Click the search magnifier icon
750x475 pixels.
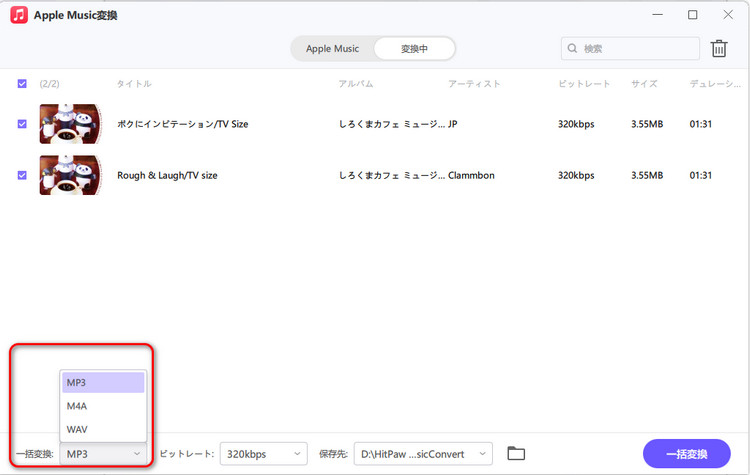tap(572, 48)
